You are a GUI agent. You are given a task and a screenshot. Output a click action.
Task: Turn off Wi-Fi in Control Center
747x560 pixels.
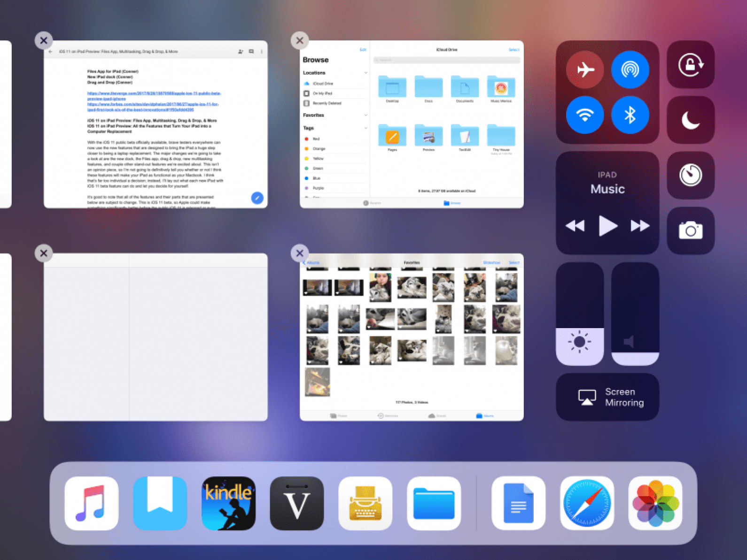point(585,115)
